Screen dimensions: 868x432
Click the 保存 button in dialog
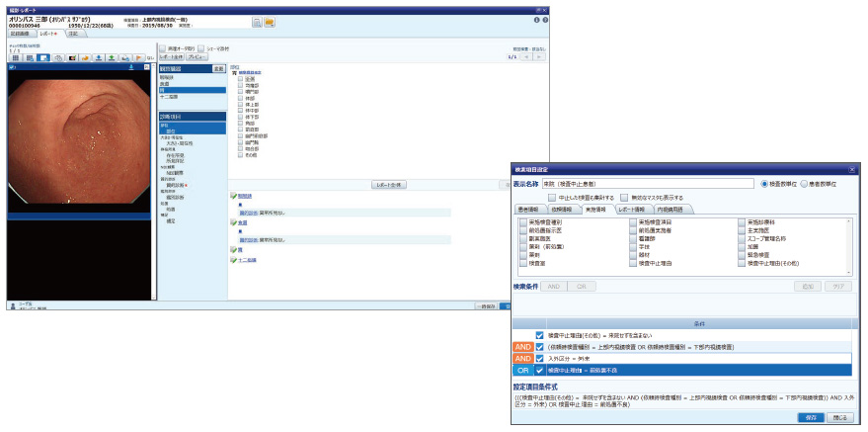click(810, 417)
